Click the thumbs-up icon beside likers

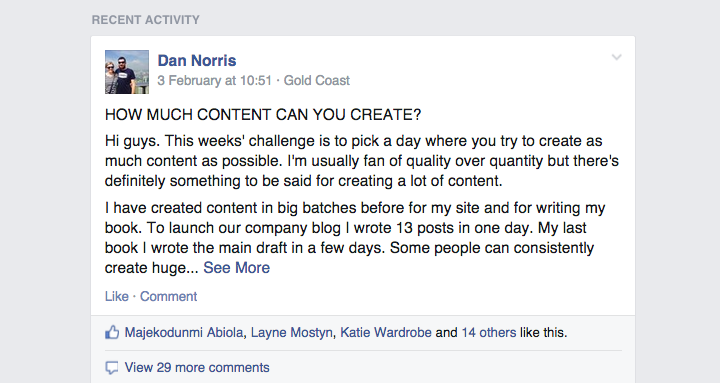(112, 332)
